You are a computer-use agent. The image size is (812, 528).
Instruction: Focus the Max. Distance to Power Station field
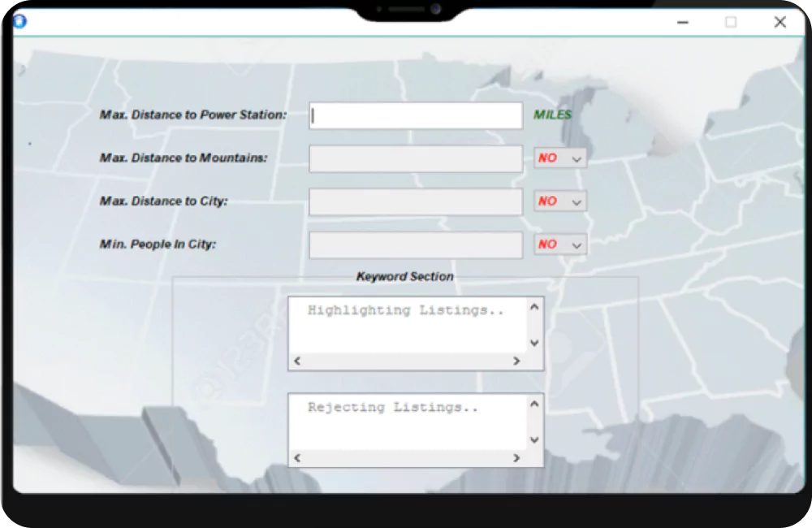tap(416, 115)
